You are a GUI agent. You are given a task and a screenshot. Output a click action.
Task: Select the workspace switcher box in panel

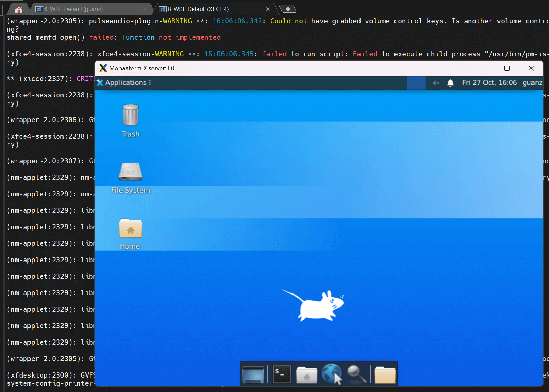(416, 83)
